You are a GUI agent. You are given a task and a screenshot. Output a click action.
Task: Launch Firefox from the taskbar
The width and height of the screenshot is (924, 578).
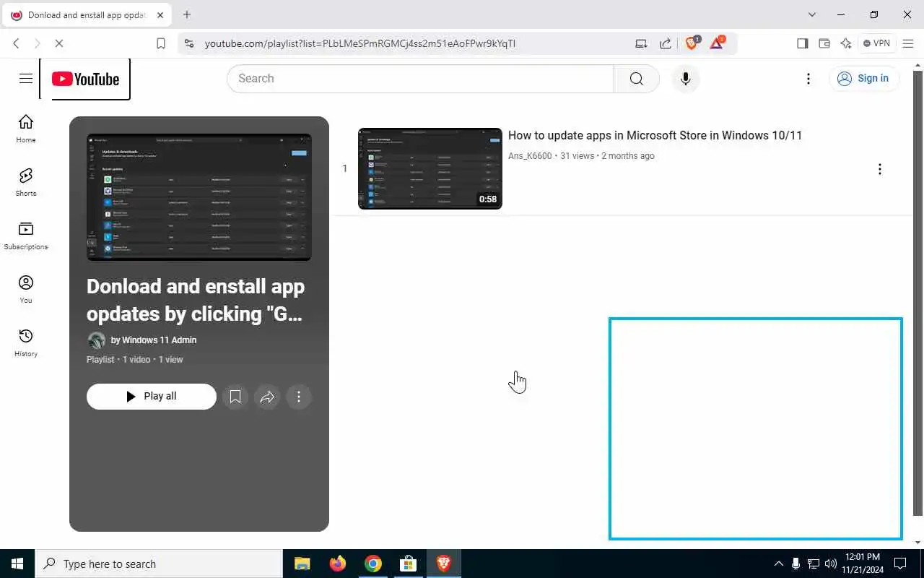pyautogui.click(x=337, y=564)
